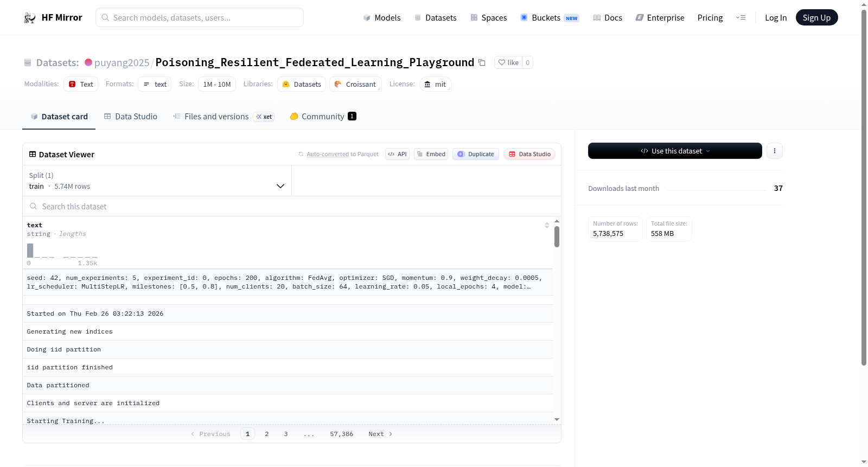The height and width of the screenshot is (467, 868).
Task: Click the viewer scrollbar down arrow
Action: click(557, 420)
